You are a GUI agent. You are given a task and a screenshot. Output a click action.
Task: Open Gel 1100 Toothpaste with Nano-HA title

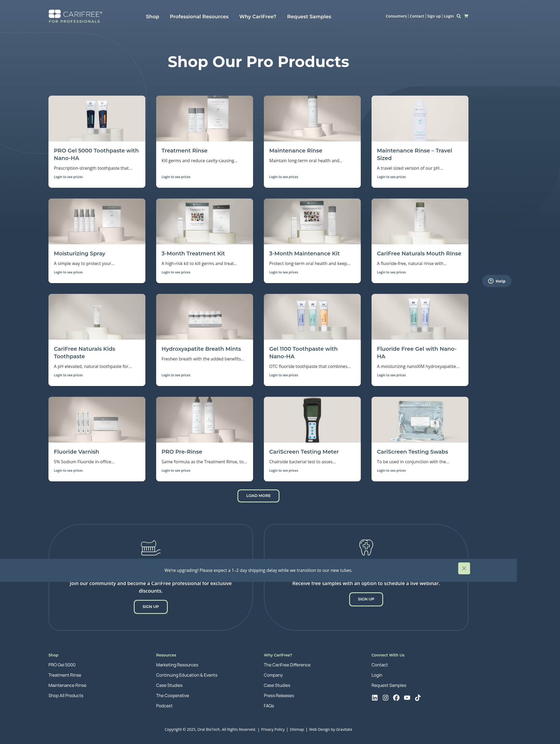point(303,353)
